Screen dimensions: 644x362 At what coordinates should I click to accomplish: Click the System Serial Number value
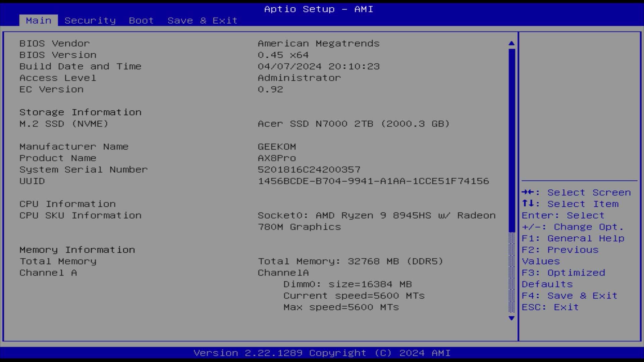(309, 170)
